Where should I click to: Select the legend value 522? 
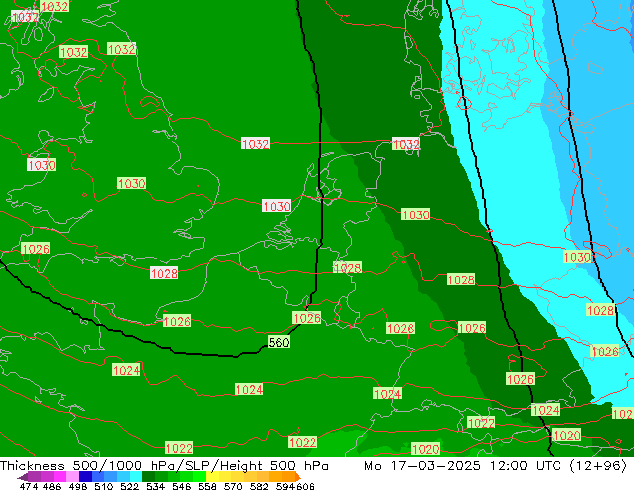(x=129, y=486)
